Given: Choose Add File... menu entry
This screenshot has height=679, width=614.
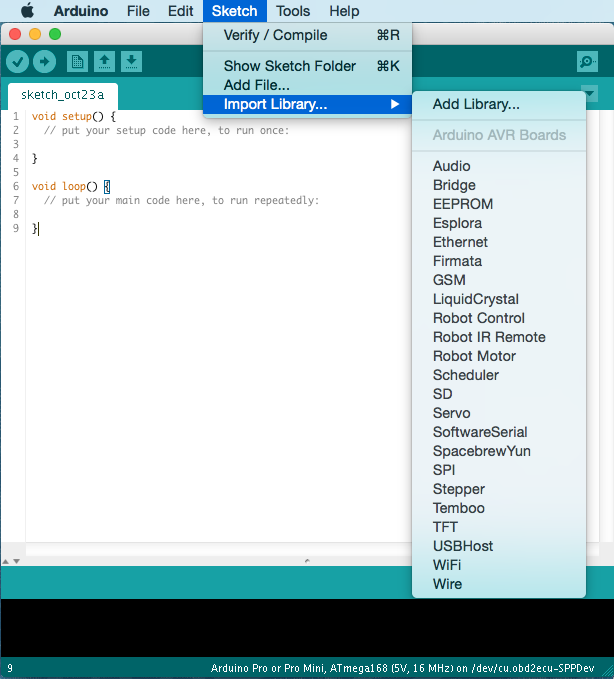Looking at the screenshot, I should 307,85.
